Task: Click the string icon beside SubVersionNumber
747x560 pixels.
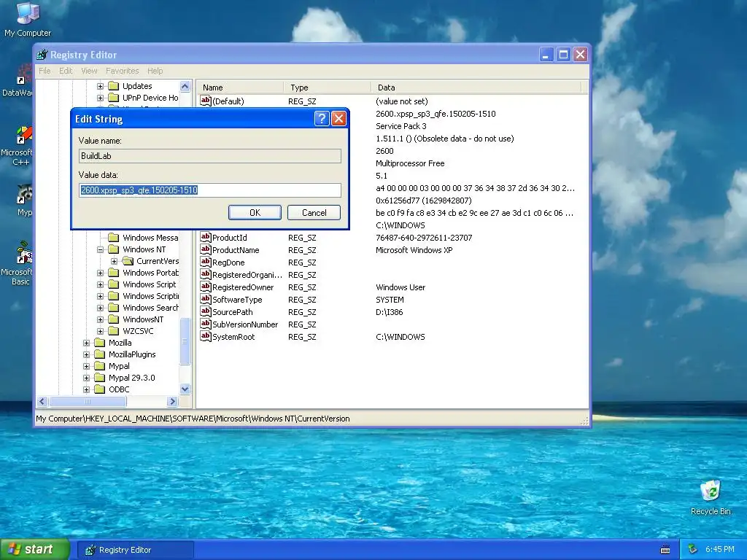Action: click(x=205, y=323)
